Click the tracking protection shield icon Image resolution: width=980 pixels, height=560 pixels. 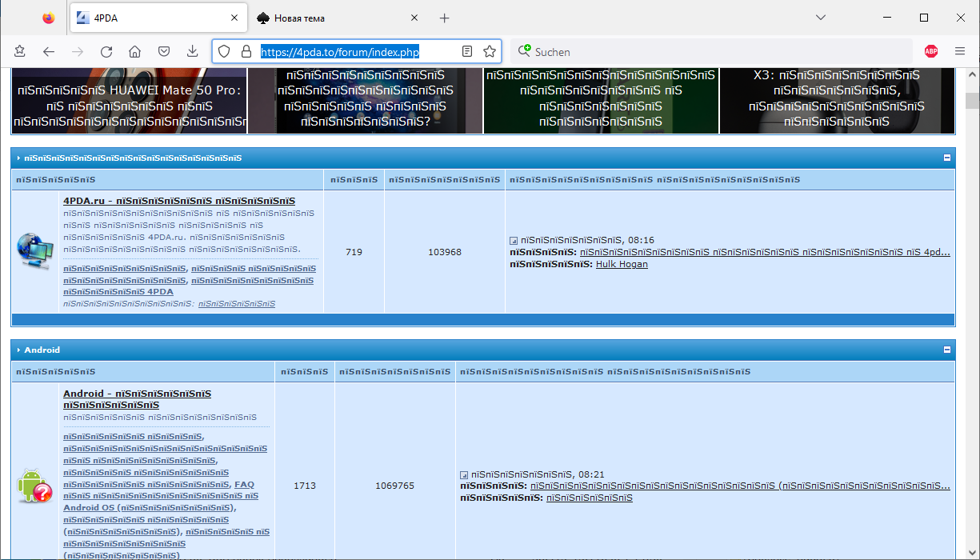pyautogui.click(x=224, y=51)
